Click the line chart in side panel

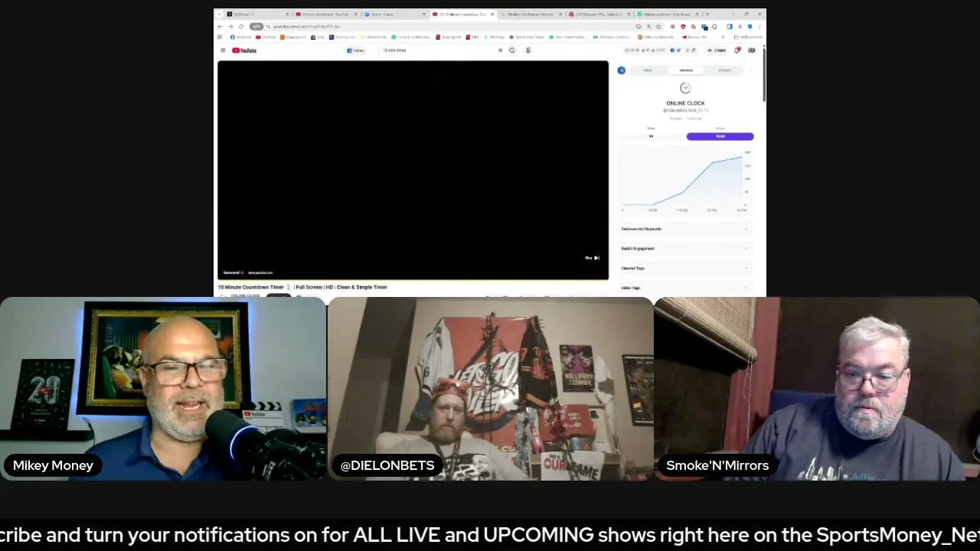[x=685, y=182]
